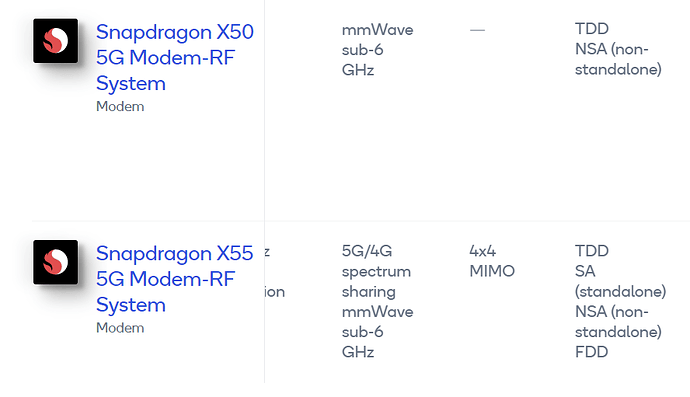
Task: Select the Modem label under Snapdragon X50
Action: [120, 107]
